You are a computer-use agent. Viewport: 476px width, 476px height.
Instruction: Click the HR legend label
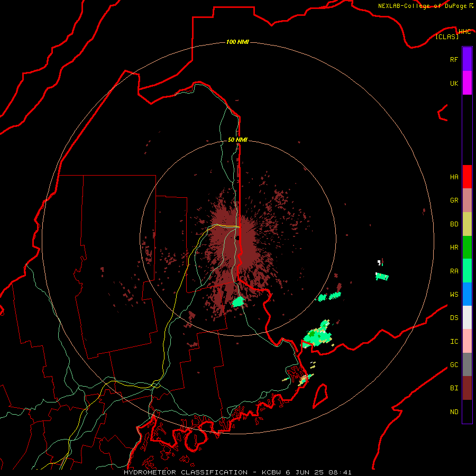coord(454,248)
